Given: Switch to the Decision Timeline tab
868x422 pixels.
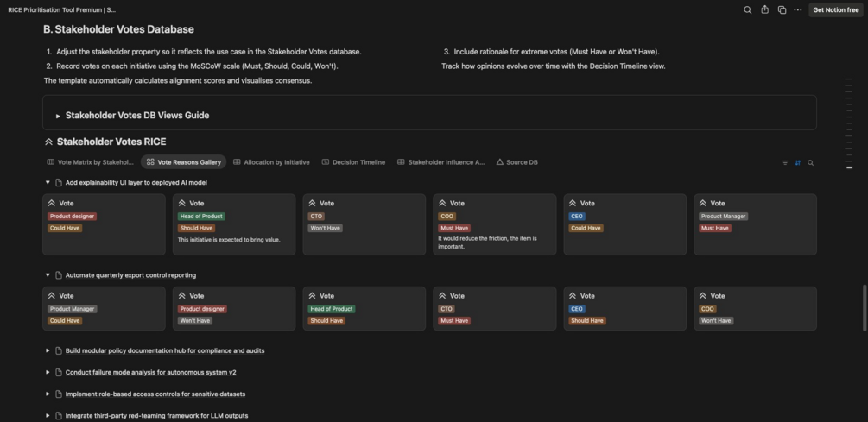Looking at the screenshot, I should tap(353, 162).
